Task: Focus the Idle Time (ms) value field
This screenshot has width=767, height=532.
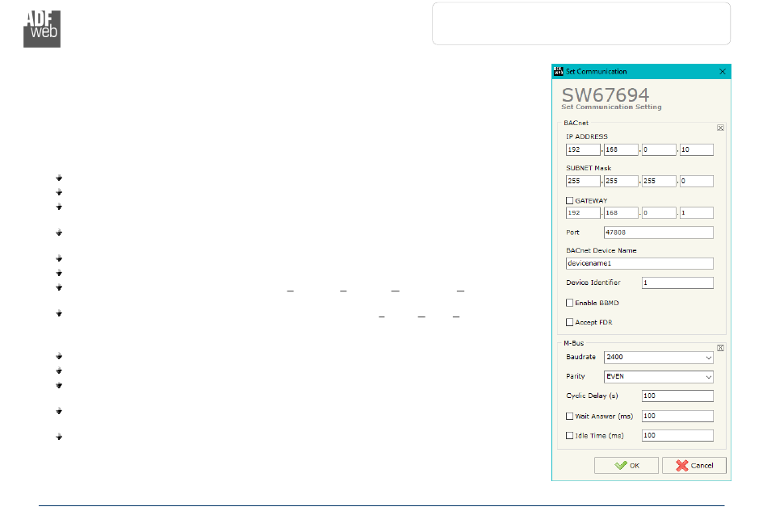Action: [677, 435]
